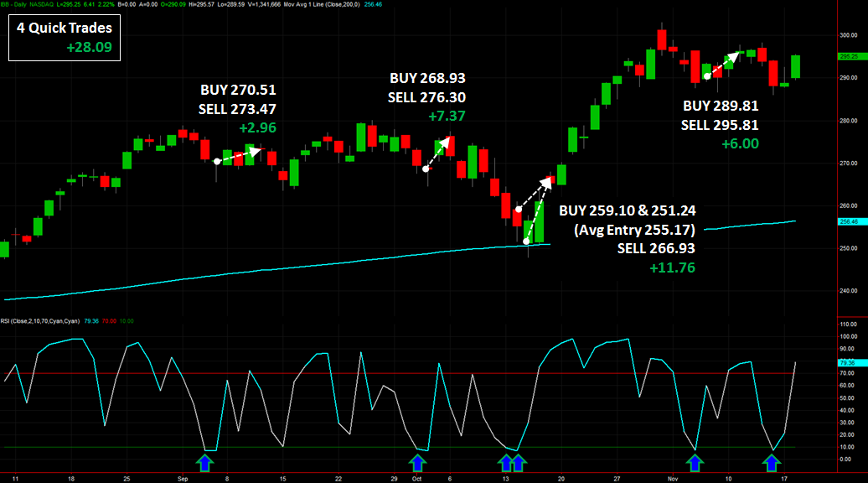The width and height of the screenshot is (868, 483).
Task: Click the 'NASDAQ' exchange label in header
Action: tap(42, 4)
